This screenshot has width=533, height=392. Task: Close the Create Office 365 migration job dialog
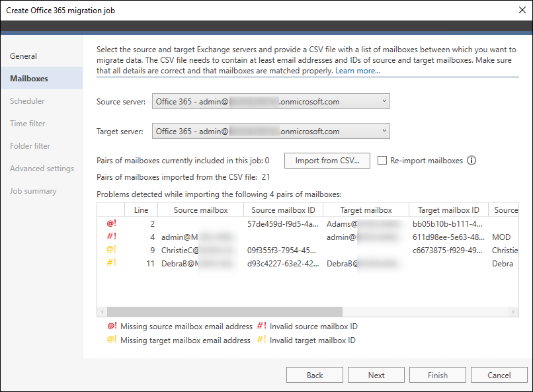pyautogui.click(x=522, y=10)
